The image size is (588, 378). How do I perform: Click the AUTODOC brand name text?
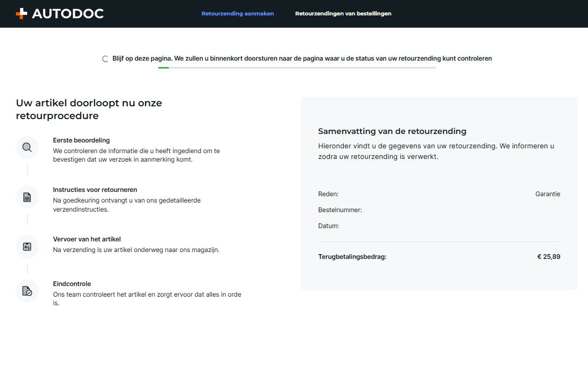pyautogui.click(x=67, y=14)
